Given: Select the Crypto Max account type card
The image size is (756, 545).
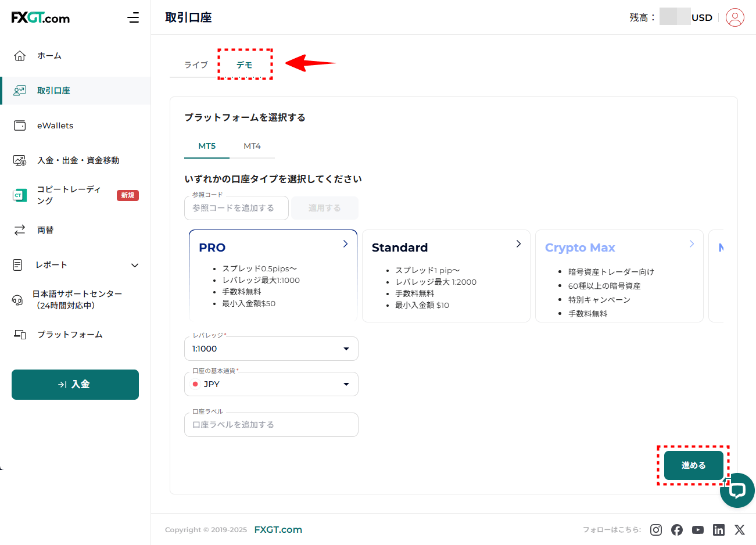Looking at the screenshot, I should tap(619, 275).
